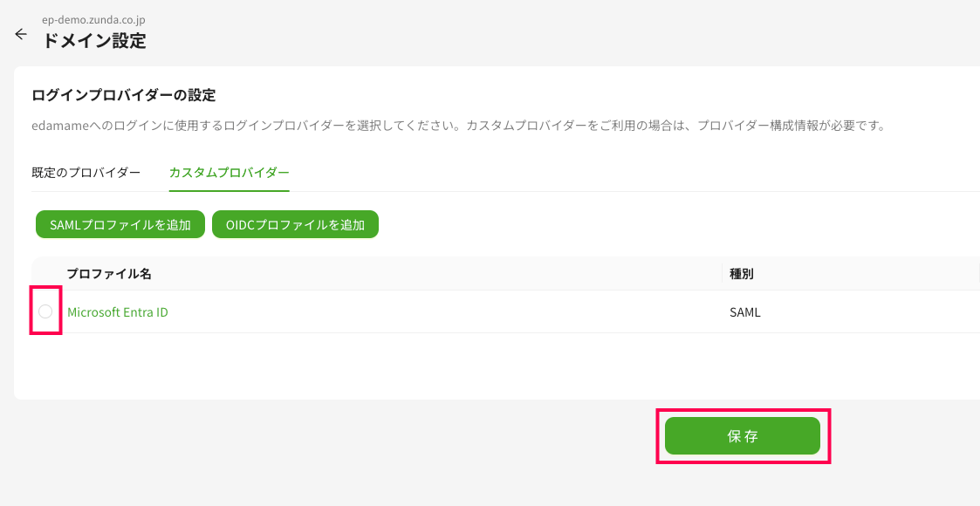Save settings with the 保存 button
Viewport: 980px width, 506px height.
pyautogui.click(x=742, y=436)
